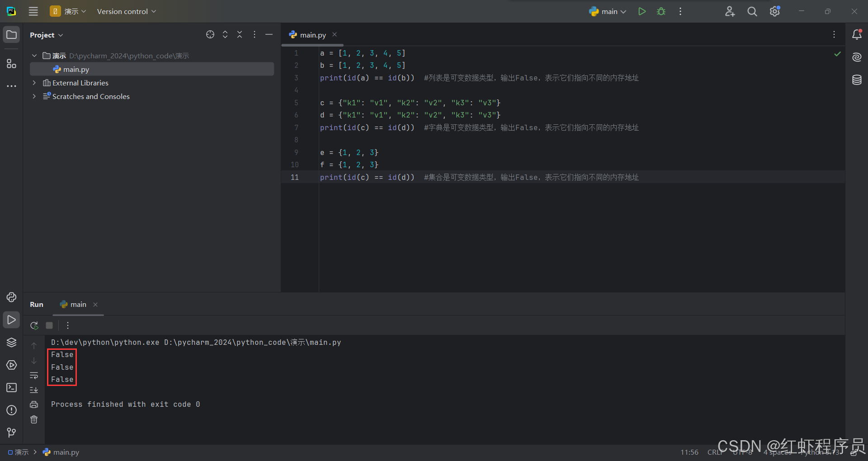Open the 演示 project dropdown
The height and width of the screenshot is (461, 868).
(68, 11)
